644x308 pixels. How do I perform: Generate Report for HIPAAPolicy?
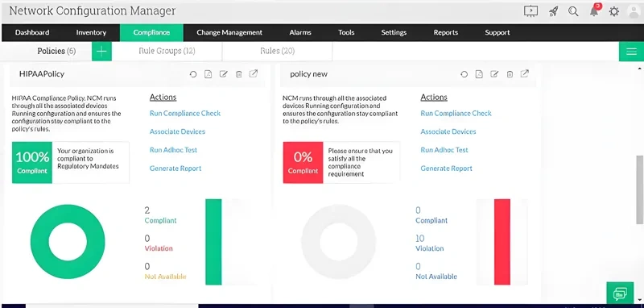(x=175, y=169)
